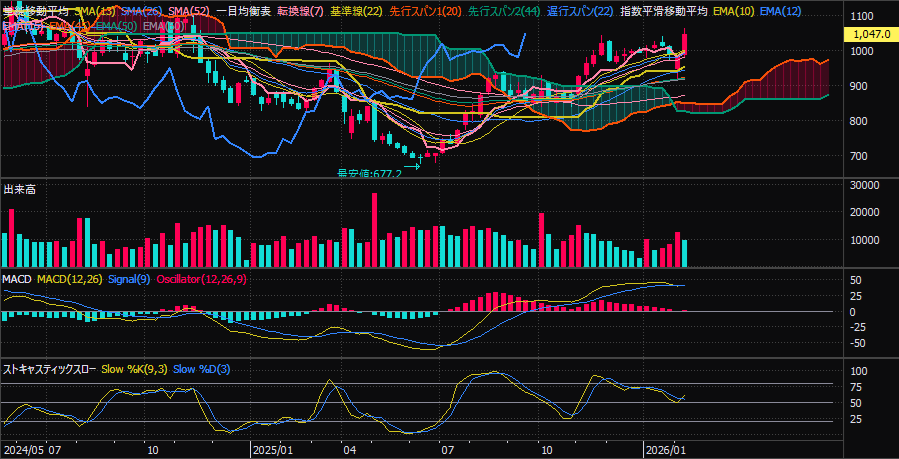The width and height of the screenshot is (899, 459).
Task: Click the SMA(13) legend label
Action: click(94, 10)
